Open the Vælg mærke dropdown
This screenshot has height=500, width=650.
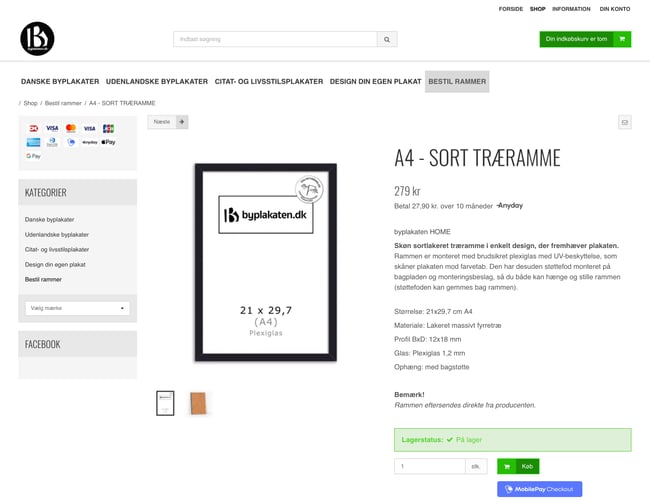point(78,308)
